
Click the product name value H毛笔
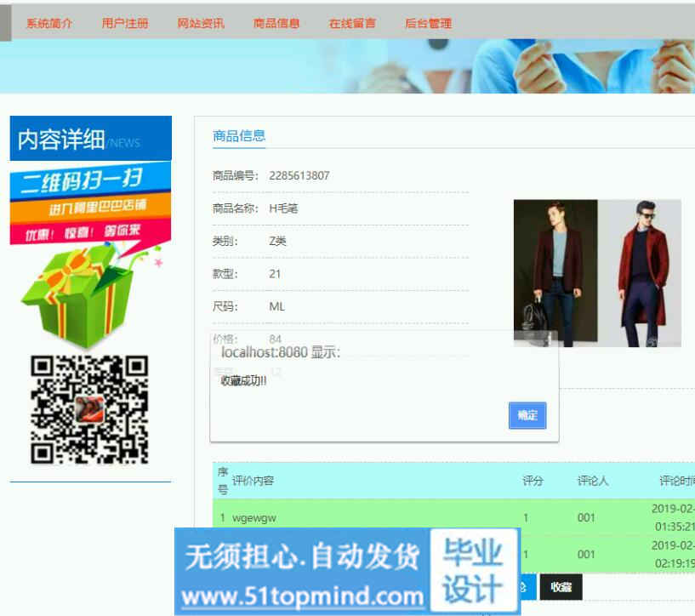point(283,208)
